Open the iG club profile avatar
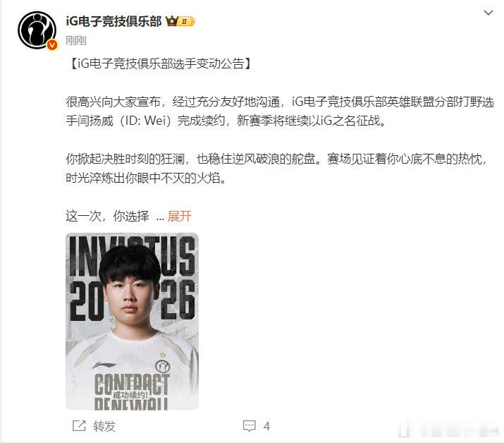 pyautogui.click(x=37, y=30)
